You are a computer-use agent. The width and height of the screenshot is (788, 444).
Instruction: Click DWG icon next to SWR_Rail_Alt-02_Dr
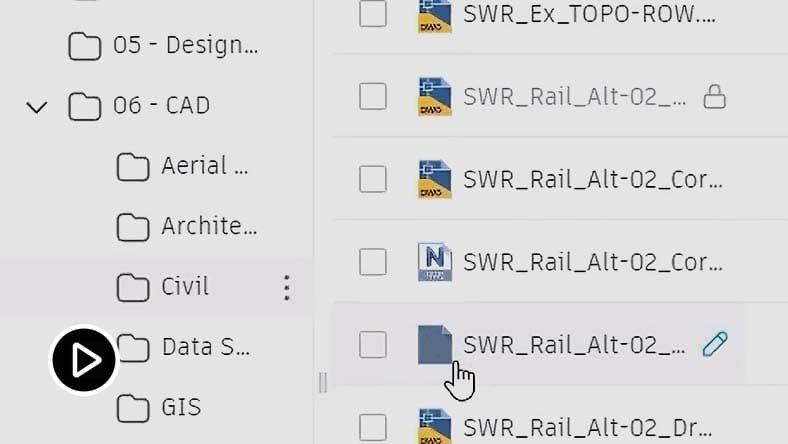(x=435, y=426)
